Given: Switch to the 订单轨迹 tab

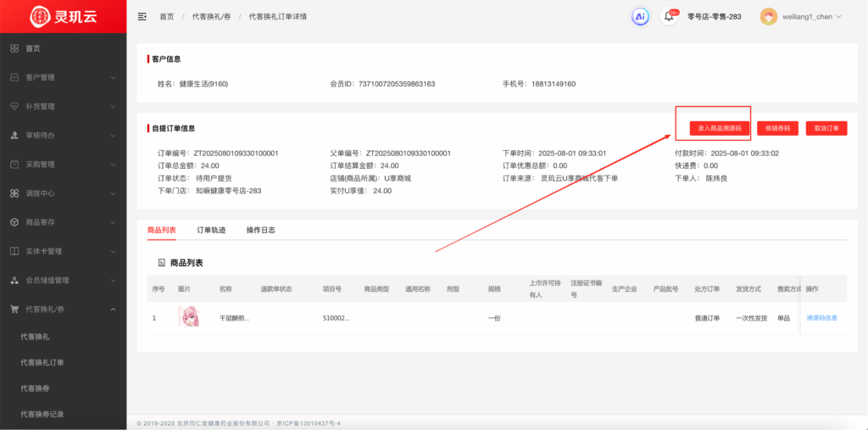Looking at the screenshot, I should pos(211,230).
